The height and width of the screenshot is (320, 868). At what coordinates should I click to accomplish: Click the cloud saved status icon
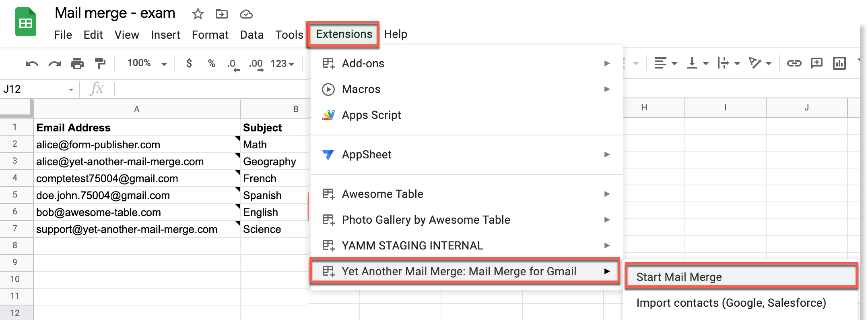(x=246, y=15)
